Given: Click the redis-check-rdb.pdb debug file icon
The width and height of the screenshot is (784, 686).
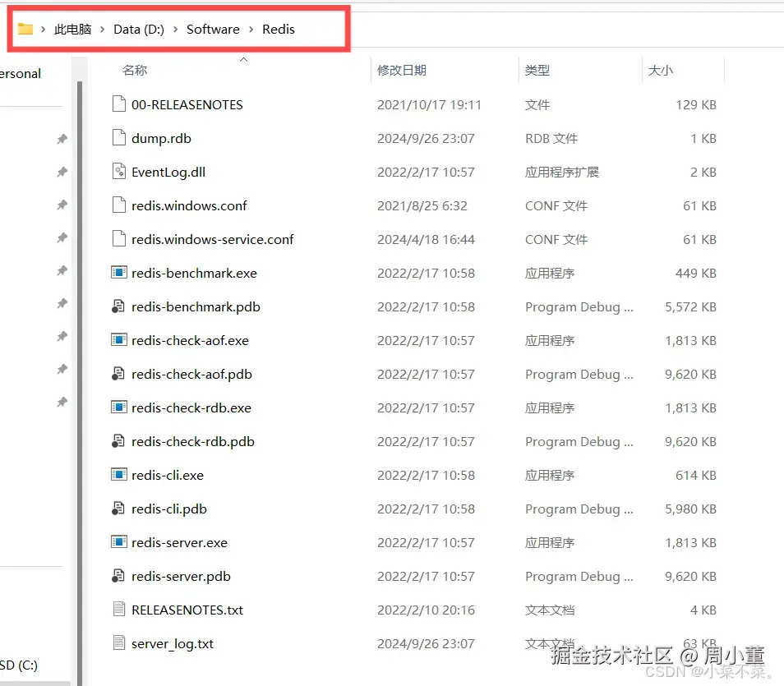Looking at the screenshot, I should [118, 441].
